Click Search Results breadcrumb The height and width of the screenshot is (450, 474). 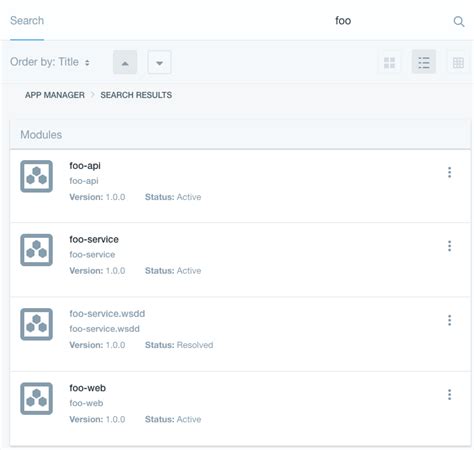pyautogui.click(x=136, y=95)
